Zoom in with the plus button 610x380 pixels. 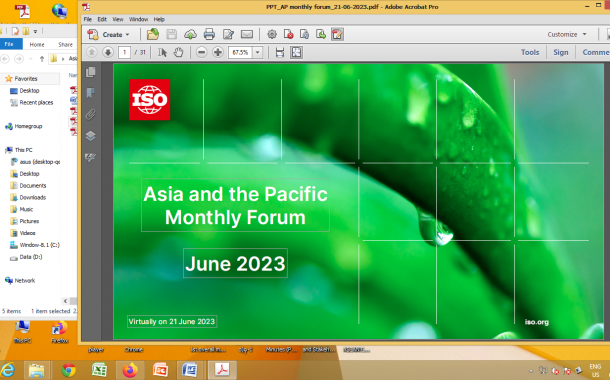218,52
